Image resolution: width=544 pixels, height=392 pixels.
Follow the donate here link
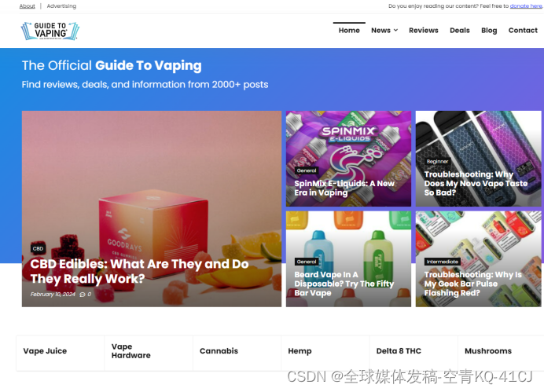526,6
